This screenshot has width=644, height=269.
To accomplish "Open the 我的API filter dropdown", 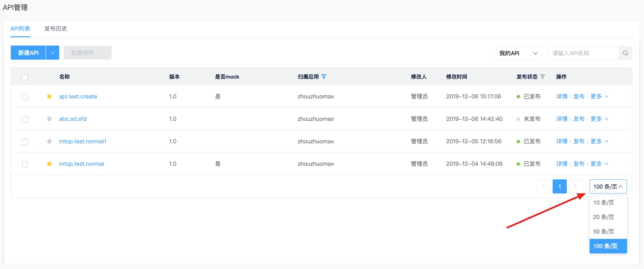I will pos(519,53).
